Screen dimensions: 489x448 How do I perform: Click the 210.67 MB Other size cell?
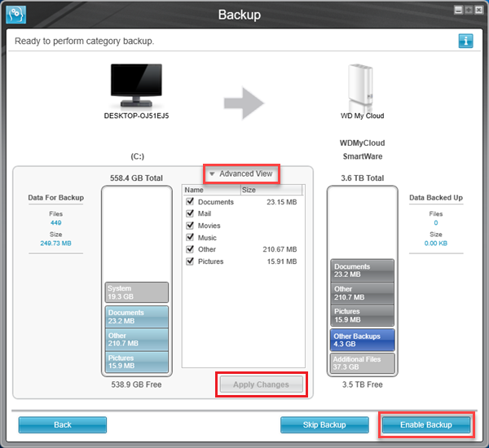click(280, 249)
